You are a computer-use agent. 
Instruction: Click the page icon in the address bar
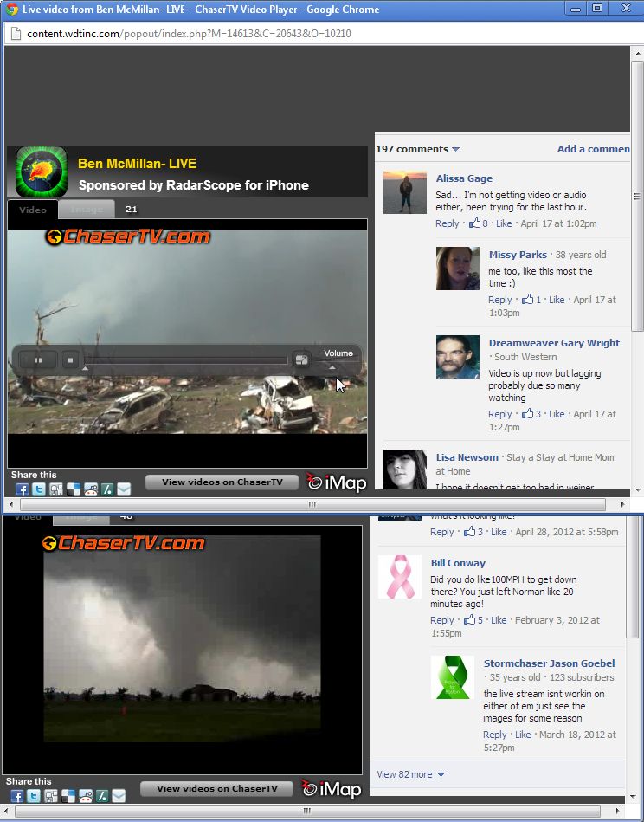(16, 34)
